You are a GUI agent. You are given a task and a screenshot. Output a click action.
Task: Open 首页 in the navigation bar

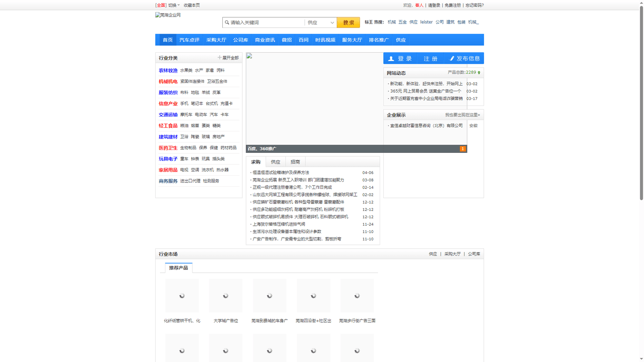point(168,40)
